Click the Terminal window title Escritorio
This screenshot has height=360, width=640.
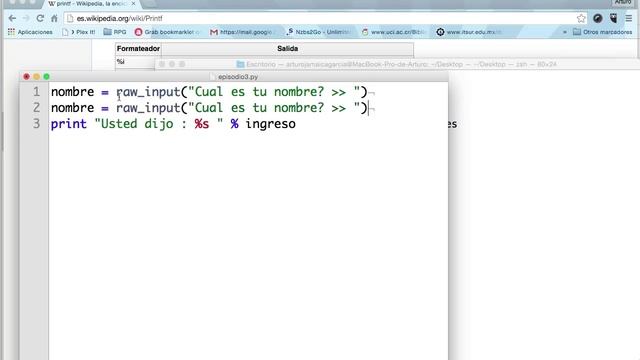[396, 64]
